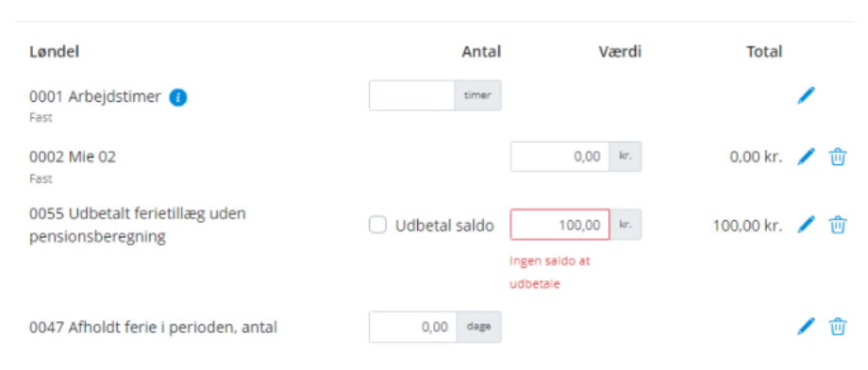
Task: Click the Total column header
Action: click(x=764, y=52)
